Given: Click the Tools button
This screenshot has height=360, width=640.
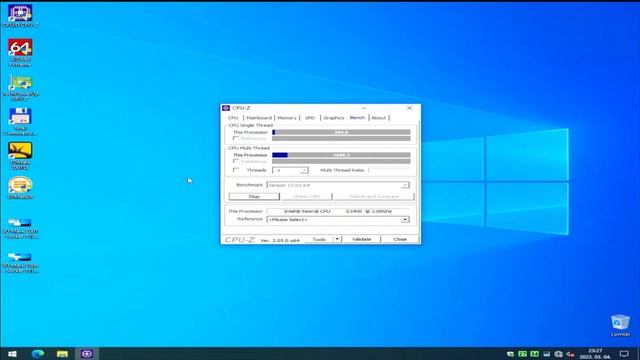Looking at the screenshot, I should (319, 239).
